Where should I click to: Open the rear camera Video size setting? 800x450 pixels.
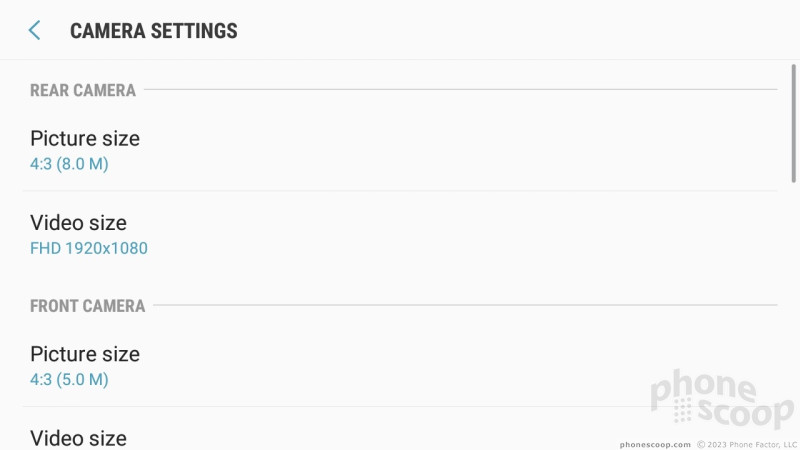click(x=400, y=235)
